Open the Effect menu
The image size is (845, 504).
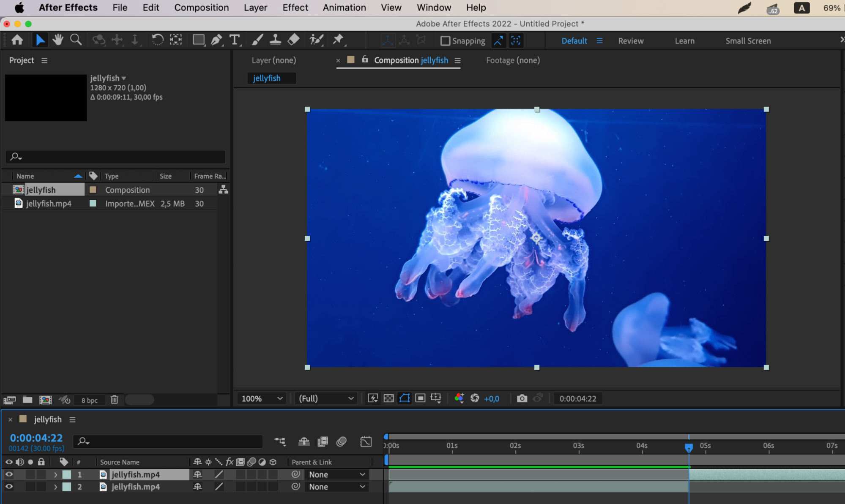[x=295, y=8]
